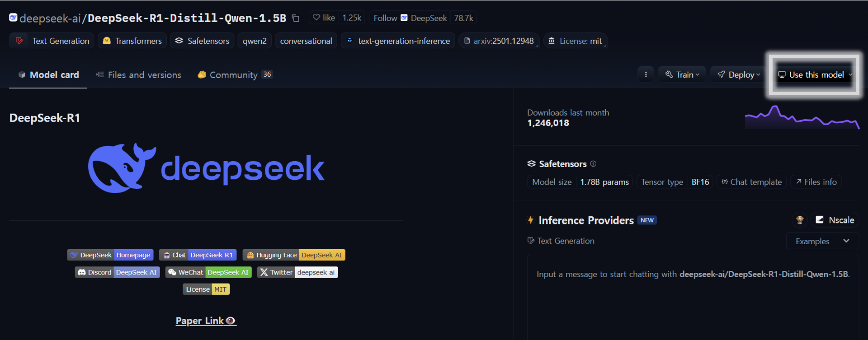Expand the Use this model dropdown
Screen dimensions: 868x340
point(814,75)
